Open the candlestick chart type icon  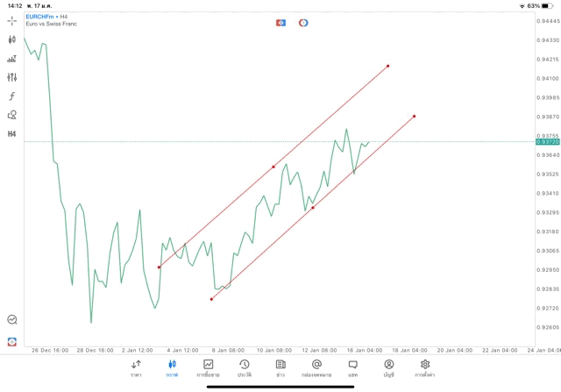[12, 39]
